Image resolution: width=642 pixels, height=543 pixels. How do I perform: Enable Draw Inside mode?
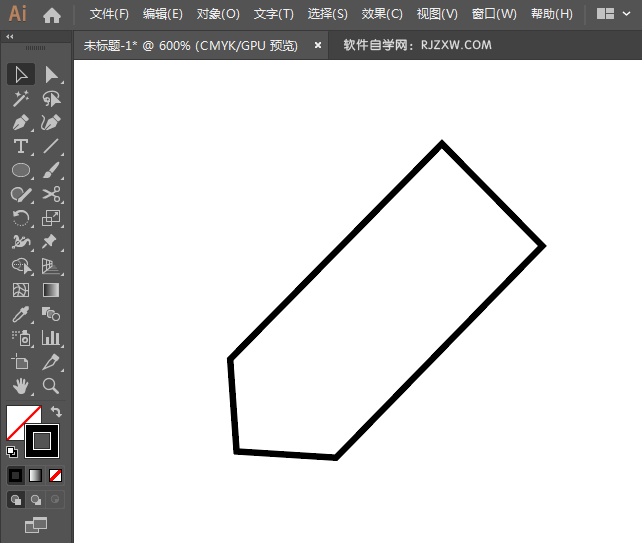click(55, 500)
